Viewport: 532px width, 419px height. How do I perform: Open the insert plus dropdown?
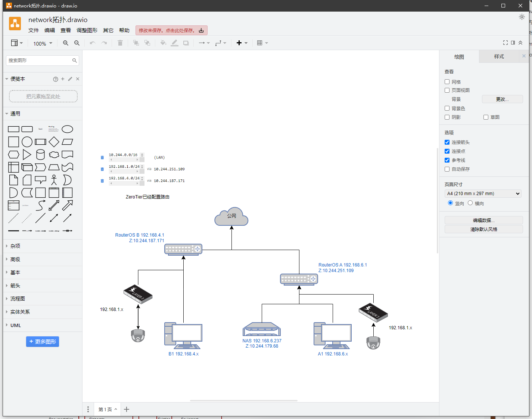pos(242,43)
